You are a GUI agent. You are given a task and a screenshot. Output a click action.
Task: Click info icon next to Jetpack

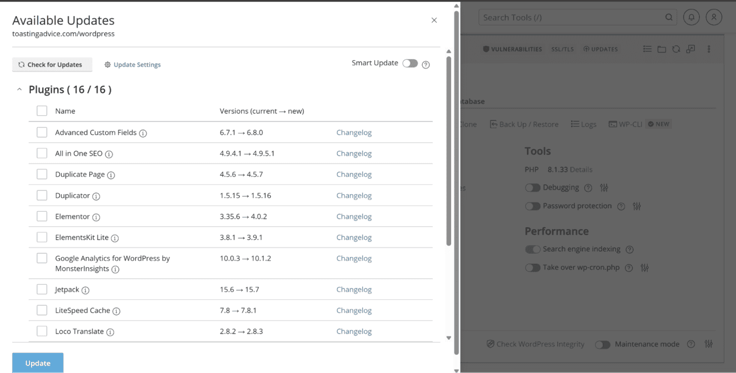pyautogui.click(x=85, y=290)
